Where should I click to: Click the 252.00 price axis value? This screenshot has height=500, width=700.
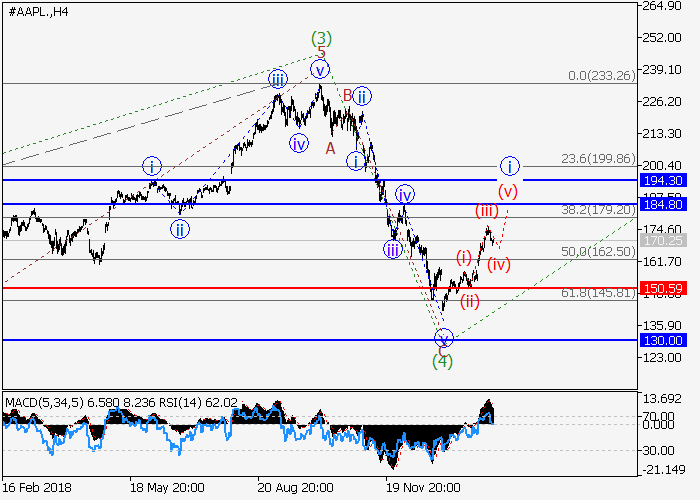pyautogui.click(x=662, y=38)
